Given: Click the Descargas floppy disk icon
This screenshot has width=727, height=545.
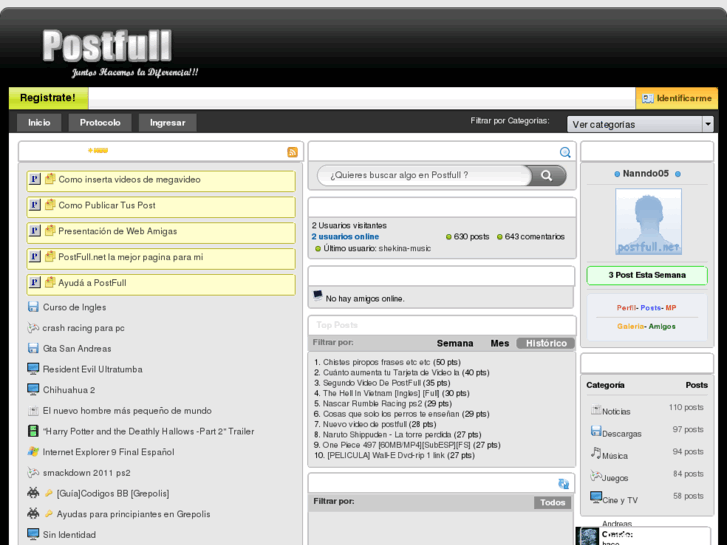Looking at the screenshot, I should click(x=596, y=432).
